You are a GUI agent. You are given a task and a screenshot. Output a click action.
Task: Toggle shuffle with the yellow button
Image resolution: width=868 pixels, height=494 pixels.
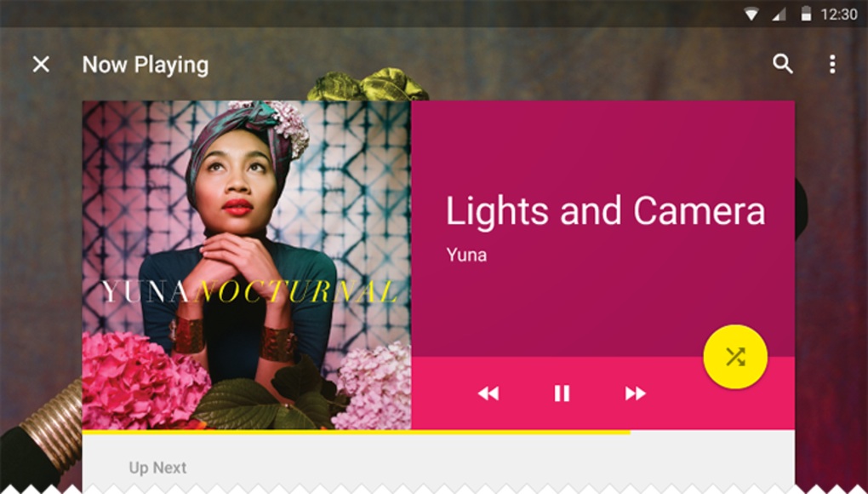[735, 357]
